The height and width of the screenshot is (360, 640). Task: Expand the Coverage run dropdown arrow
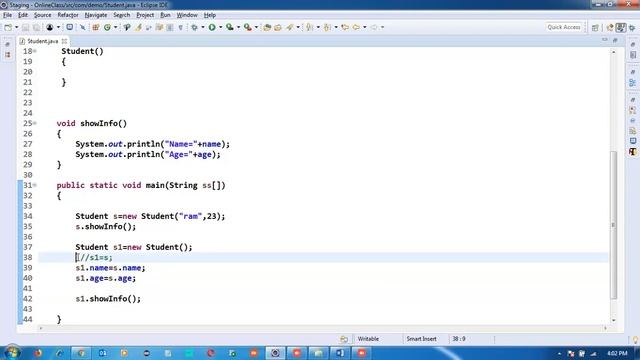(238, 27)
